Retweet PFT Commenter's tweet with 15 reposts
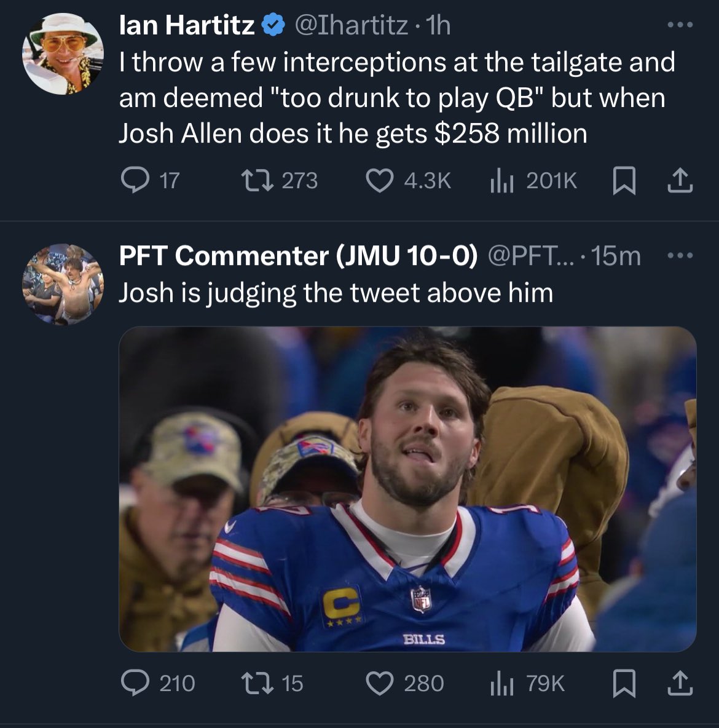Image resolution: width=719 pixels, height=728 pixels. (x=257, y=684)
